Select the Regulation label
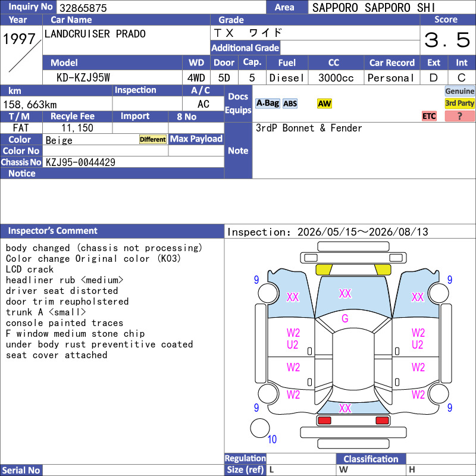 pyautogui.click(x=245, y=458)
